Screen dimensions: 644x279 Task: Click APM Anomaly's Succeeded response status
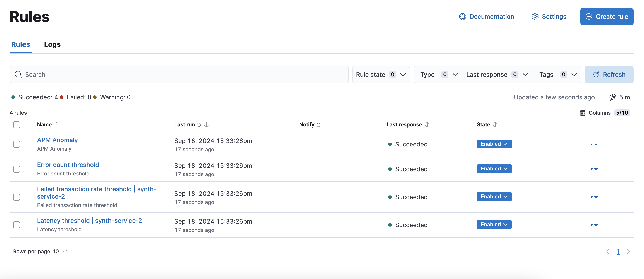pos(408,144)
